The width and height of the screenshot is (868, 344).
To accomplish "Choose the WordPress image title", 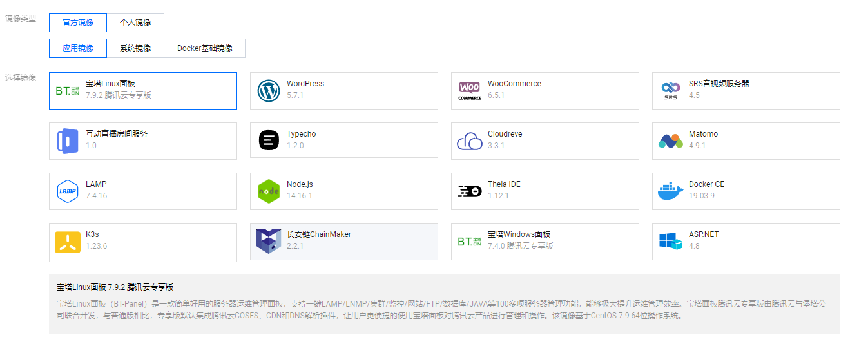I will pyautogui.click(x=305, y=84).
